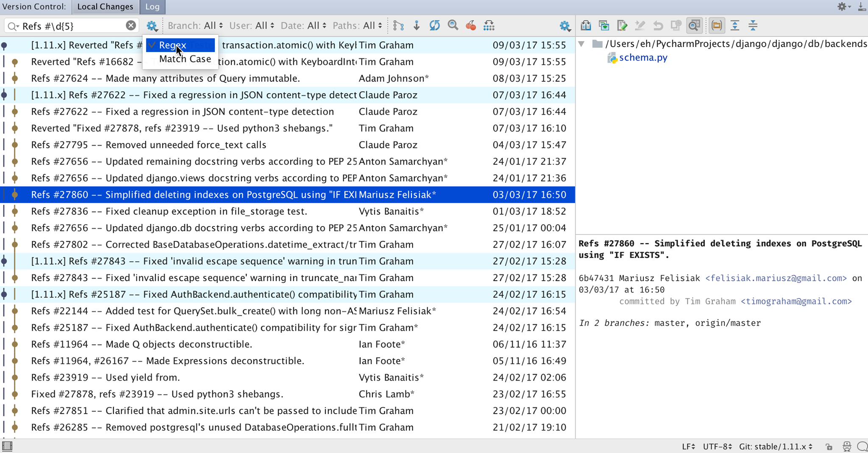Click the greyed-out pencil-plus icon
The width and height of the screenshot is (868, 453).
[640, 25]
